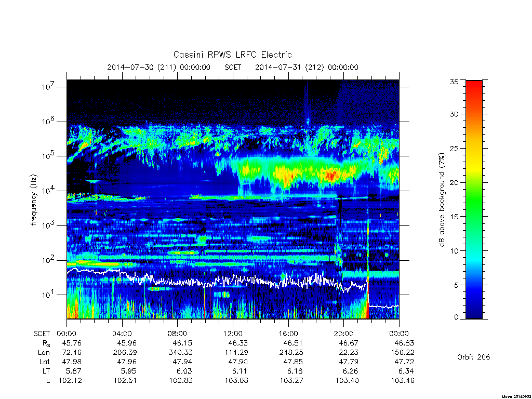
Task: Click the Lat row header below the plot
Action: (45, 362)
